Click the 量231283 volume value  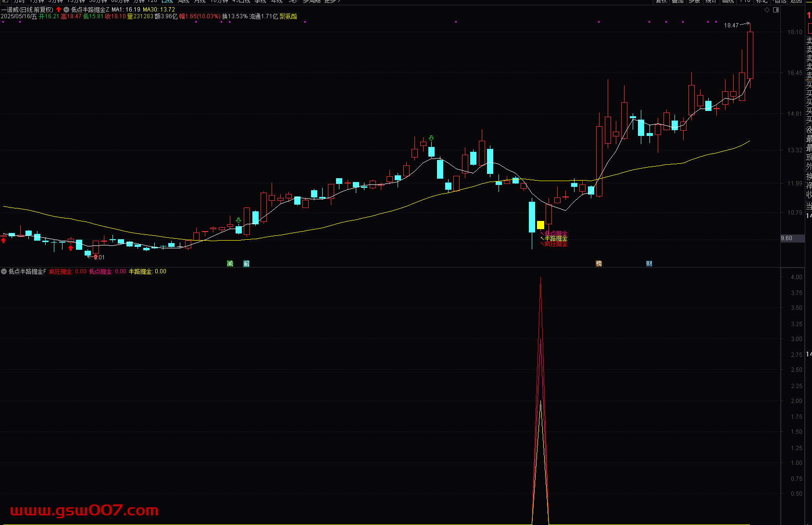click(140, 16)
